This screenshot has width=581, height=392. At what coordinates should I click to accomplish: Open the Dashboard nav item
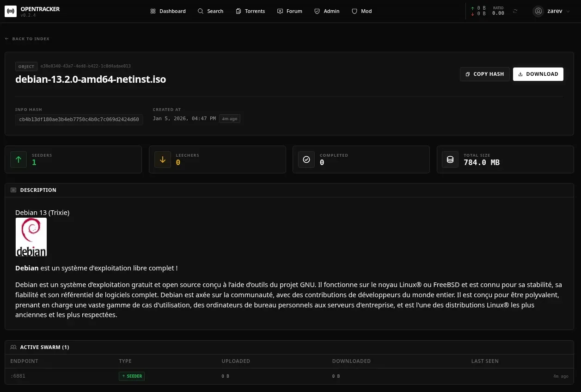click(x=168, y=11)
